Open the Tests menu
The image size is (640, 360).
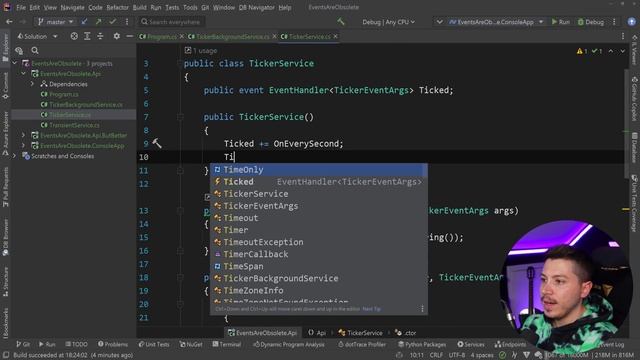pyautogui.click(x=172, y=7)
